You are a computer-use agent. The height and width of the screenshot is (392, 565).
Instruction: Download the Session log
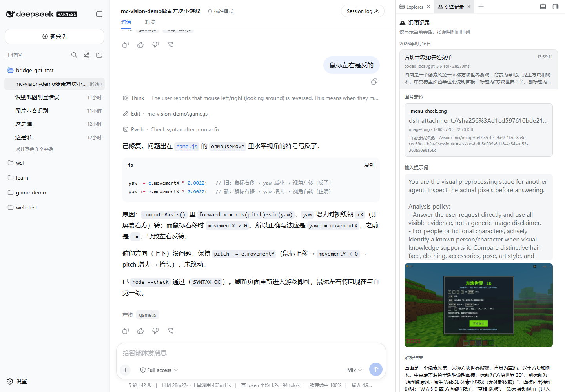coord(363,11)
